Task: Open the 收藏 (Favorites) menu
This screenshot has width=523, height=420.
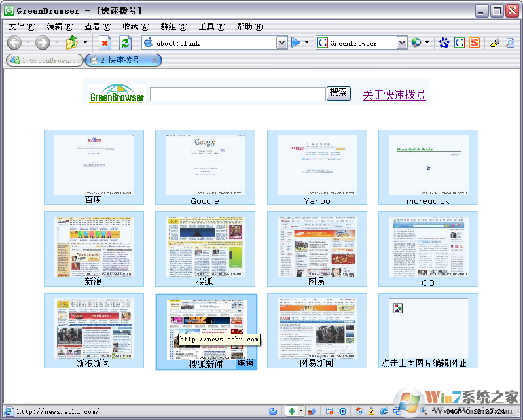Action: (x=135, y=27)
